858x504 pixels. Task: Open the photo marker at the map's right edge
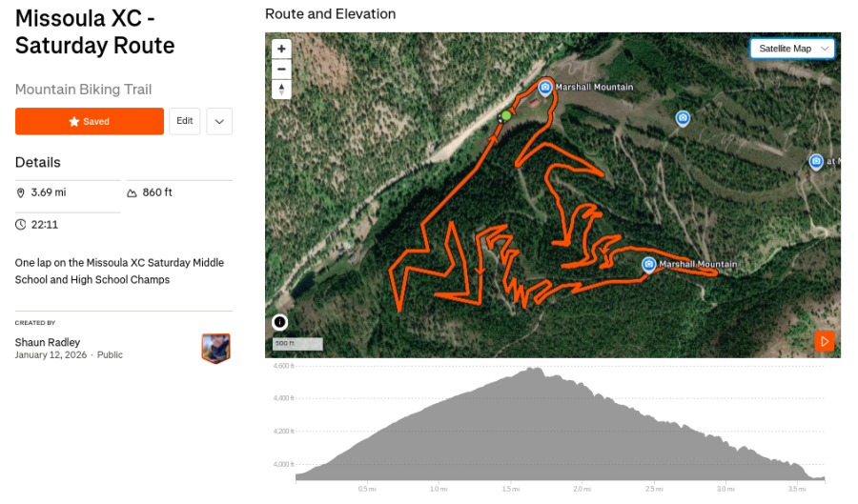(816, 161)
